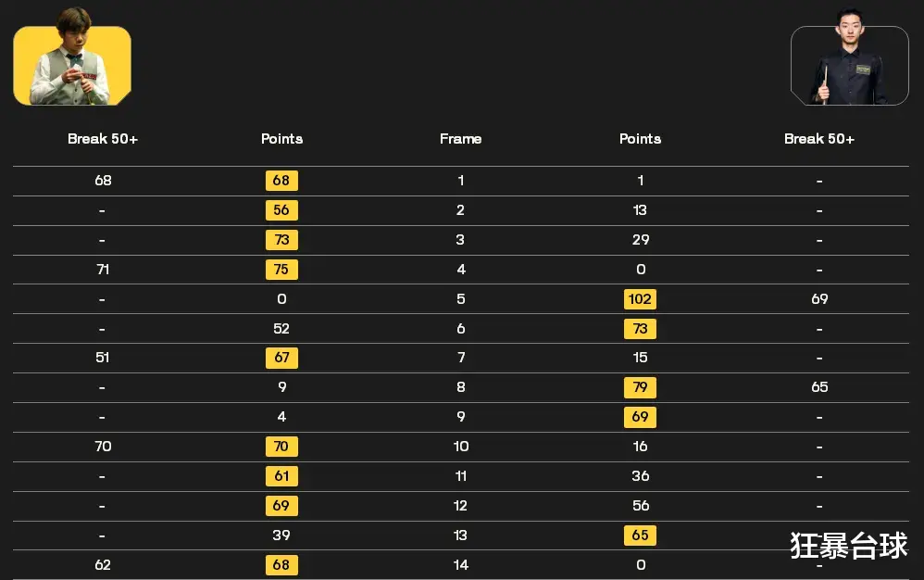Image resolution: width=924 pixels, height=580 pixels.
Task: Select the Frame column header
Action: click(x=461, y=139)
